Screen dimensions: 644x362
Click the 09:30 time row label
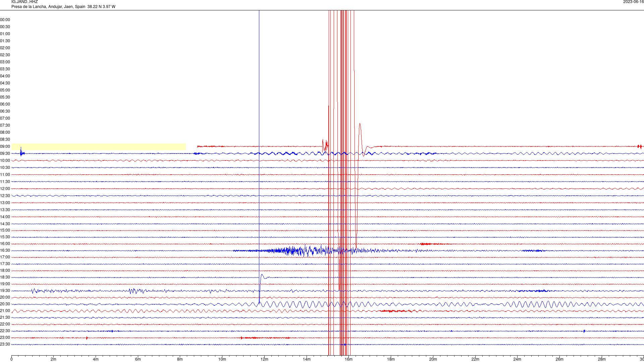[5, 154]
